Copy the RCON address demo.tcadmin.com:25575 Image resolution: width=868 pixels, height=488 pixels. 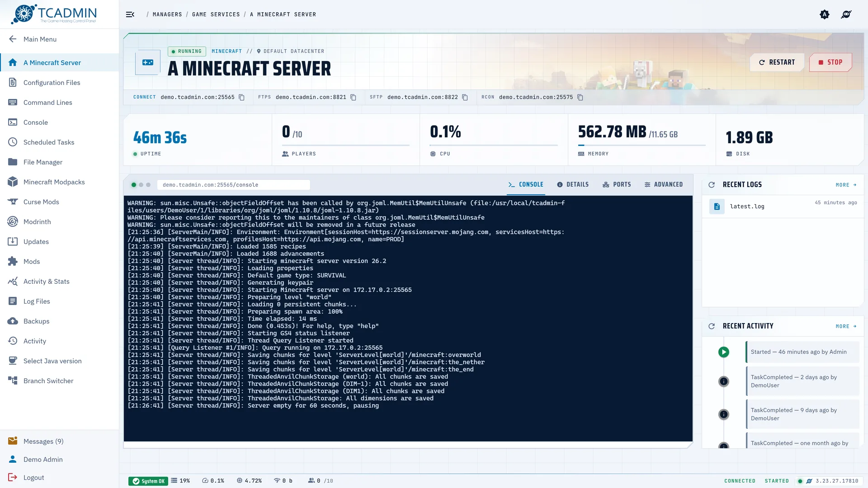click(580, 97)
